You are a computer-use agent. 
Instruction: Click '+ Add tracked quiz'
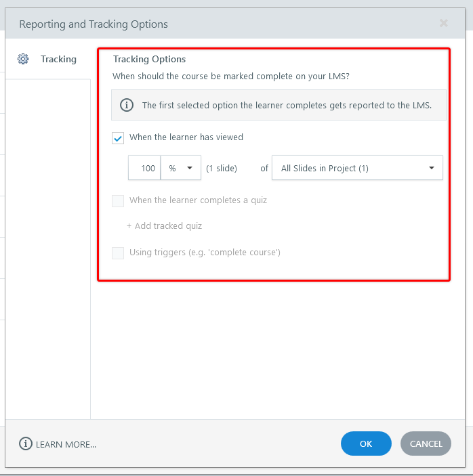click(x=164, y=226)
